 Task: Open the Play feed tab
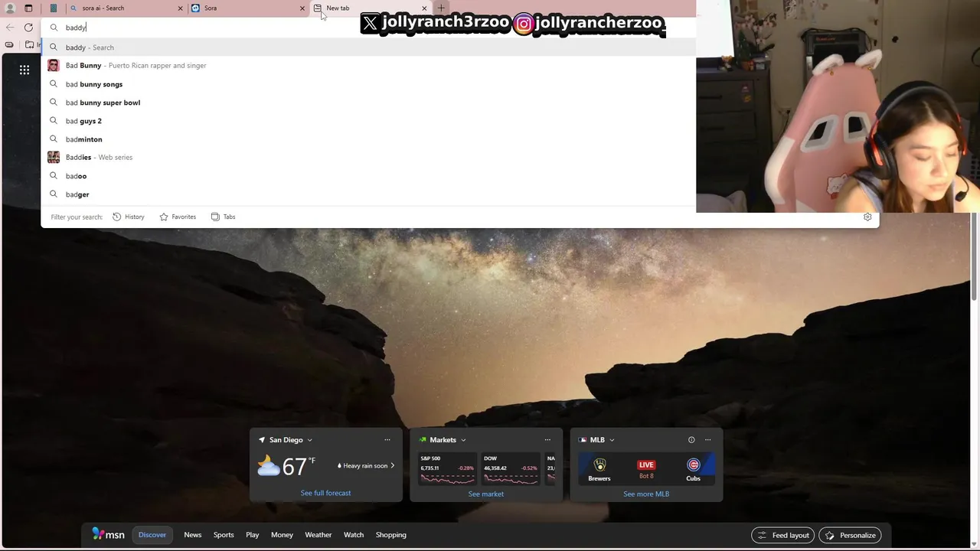(x=253, y=535)
